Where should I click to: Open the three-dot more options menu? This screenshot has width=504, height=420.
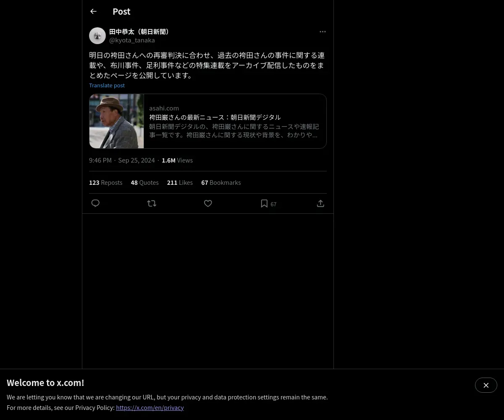pos(323,31)
